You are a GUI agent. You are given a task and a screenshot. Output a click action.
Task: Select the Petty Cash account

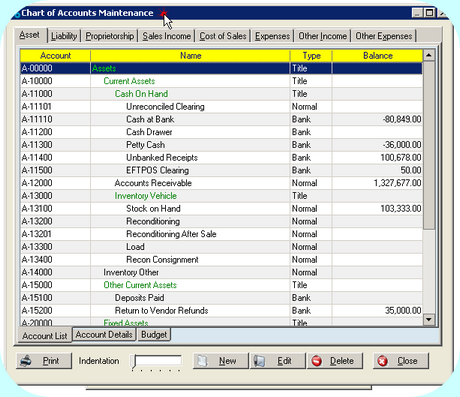click(221, 145)
